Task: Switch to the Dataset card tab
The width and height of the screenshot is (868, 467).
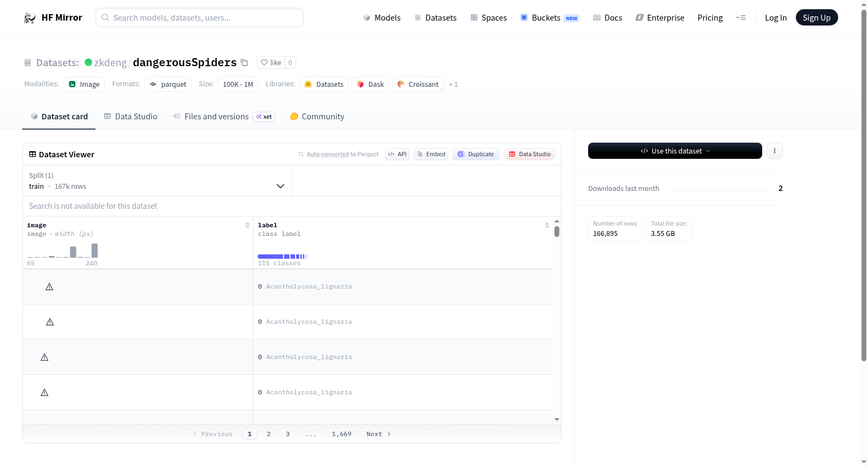Action: coord(59,116)
